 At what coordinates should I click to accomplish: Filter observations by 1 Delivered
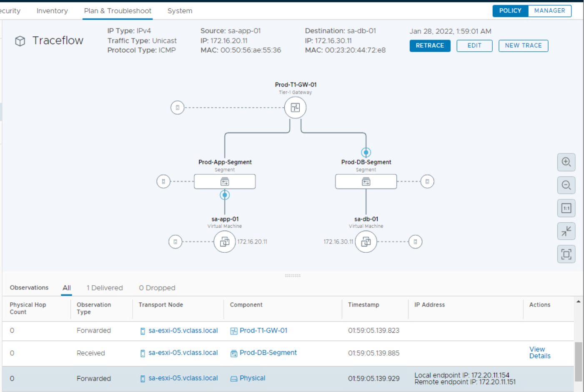(x=105, y=288)
